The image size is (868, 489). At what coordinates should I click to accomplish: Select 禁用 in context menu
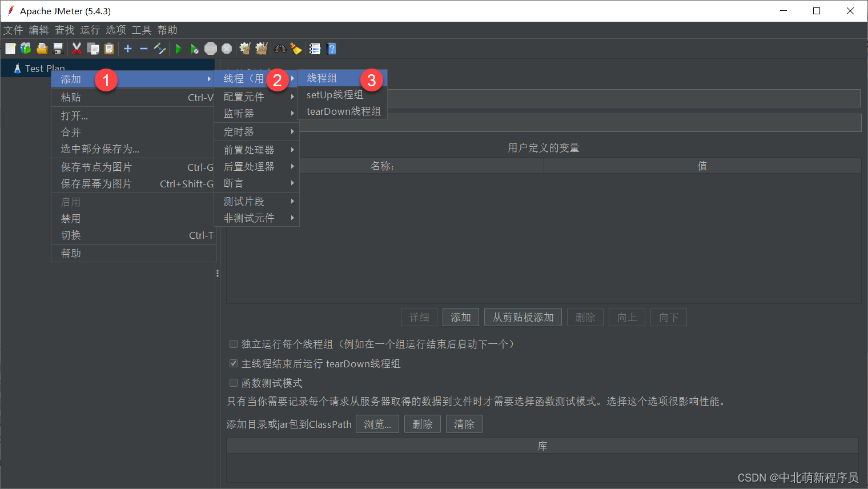click(133, 218)
